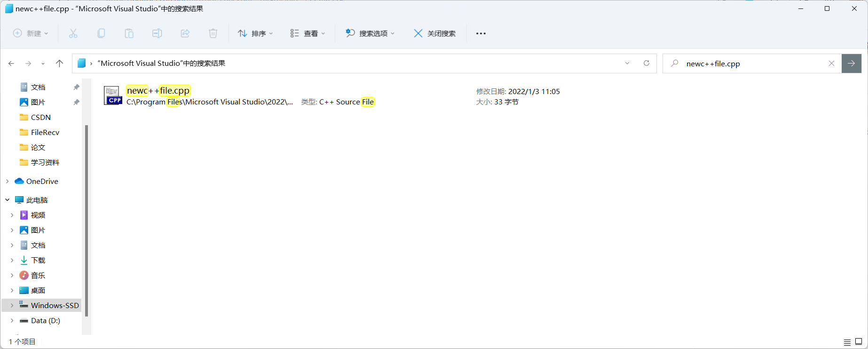The height and width of the screenshot is (349, 868).
Task: Click the Refresh icon in address bar
Action: (647, 63)
